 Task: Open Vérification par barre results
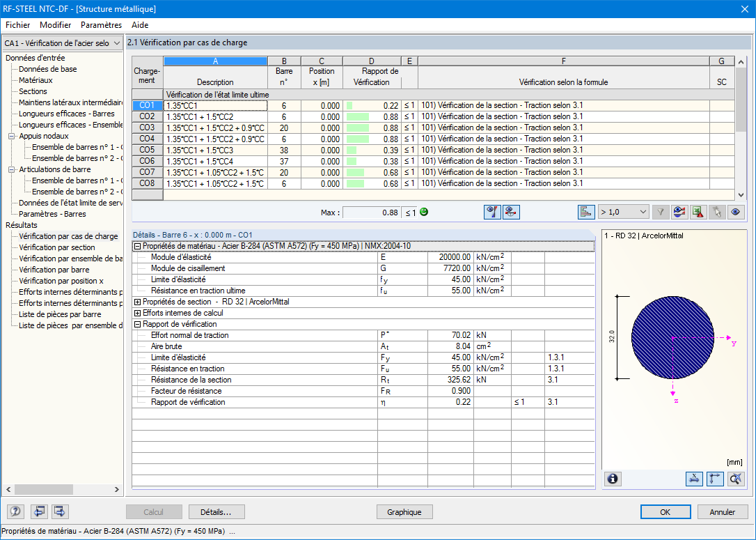coord(54,269)
